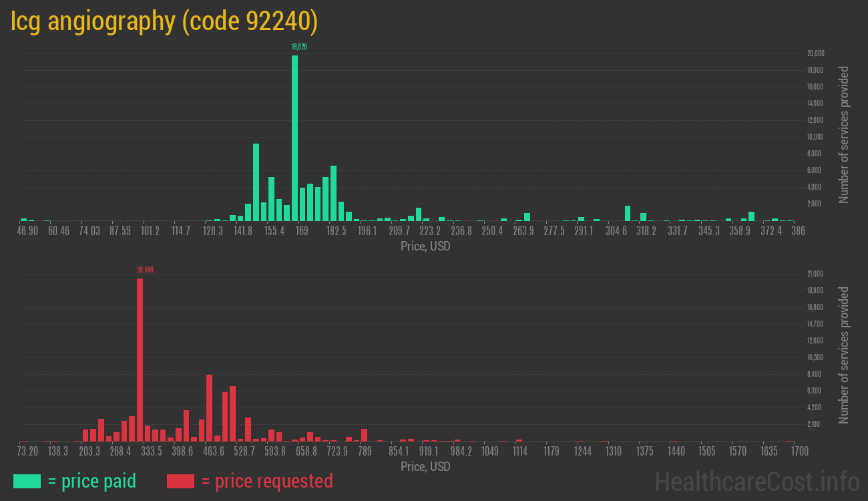Click the chart title Icg angiography (code 92240)
868x501 pixels.
click(164, 21)
